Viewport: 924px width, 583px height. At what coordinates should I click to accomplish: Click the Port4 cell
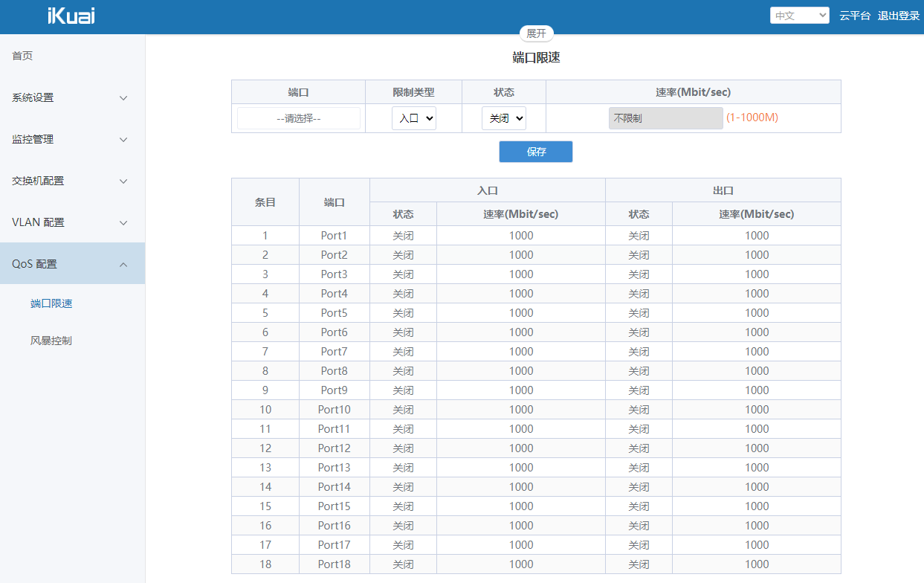[x=335, y=294]
